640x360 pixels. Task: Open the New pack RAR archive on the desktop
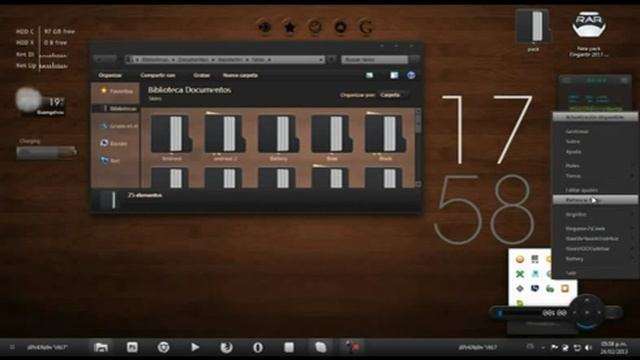589,33
